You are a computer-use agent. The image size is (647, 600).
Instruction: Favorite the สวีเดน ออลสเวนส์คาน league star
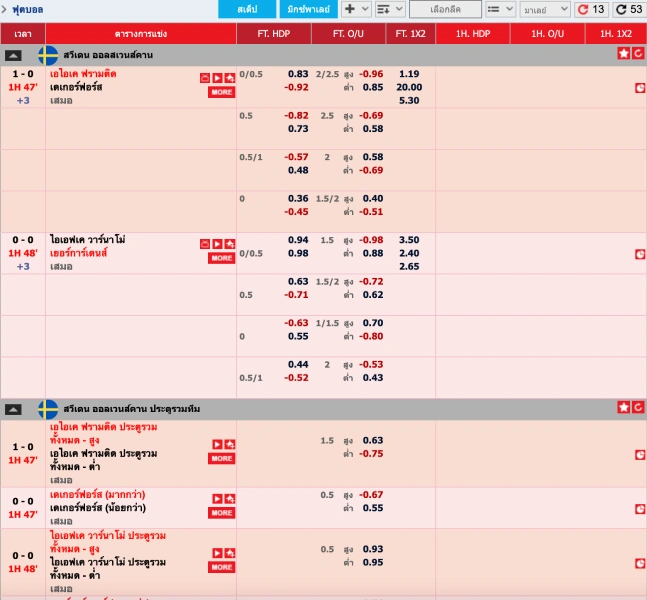point(624,54)
